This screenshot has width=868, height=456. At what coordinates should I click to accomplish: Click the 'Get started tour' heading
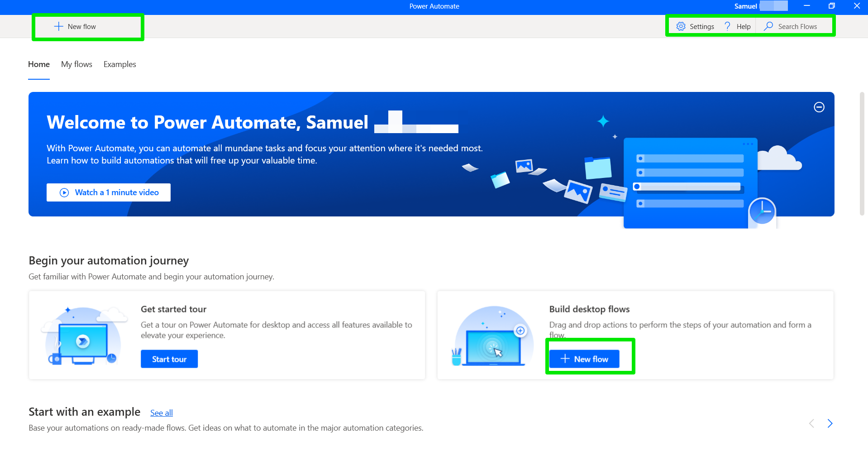173,309
